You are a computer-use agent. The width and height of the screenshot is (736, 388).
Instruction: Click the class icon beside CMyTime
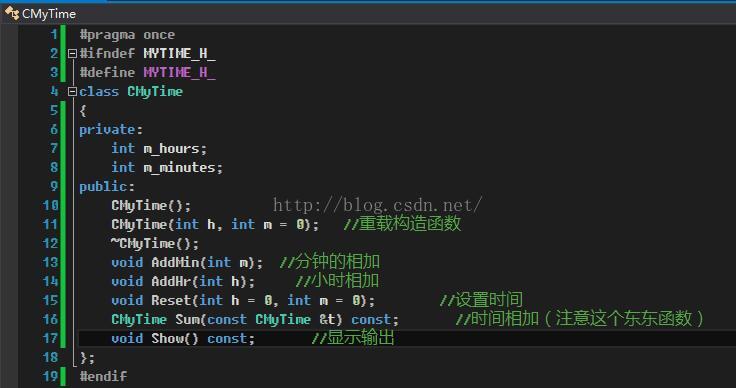pyautogui.click(x=12, y=14)
